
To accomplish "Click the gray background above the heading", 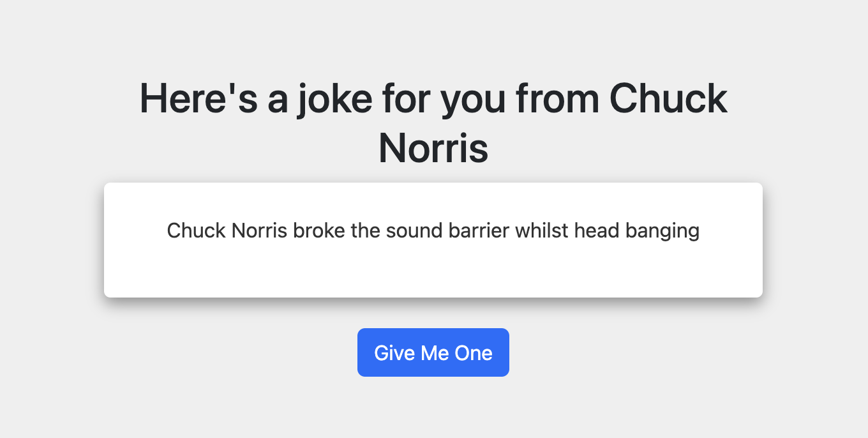I will (x=433, y=35).
